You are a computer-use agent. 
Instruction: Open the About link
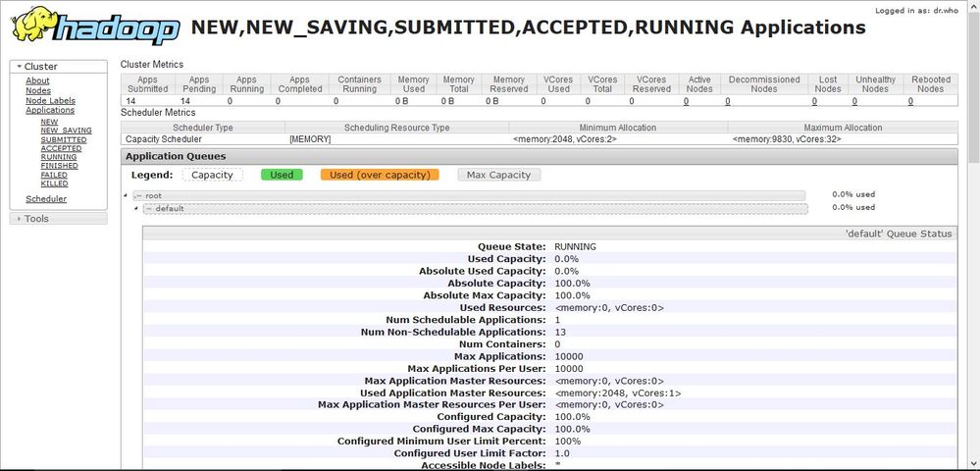(x=37, y=80)
